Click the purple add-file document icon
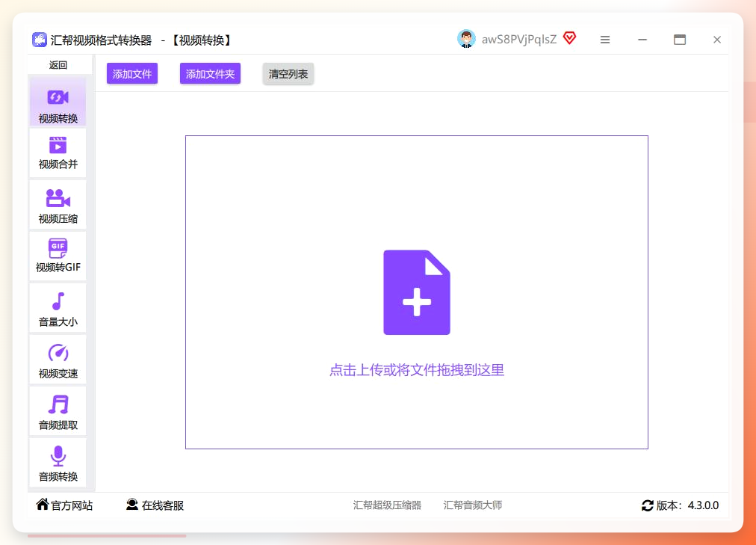Image resolution: width=756 pixels, height=545 pixels. [x=417, y=292]
